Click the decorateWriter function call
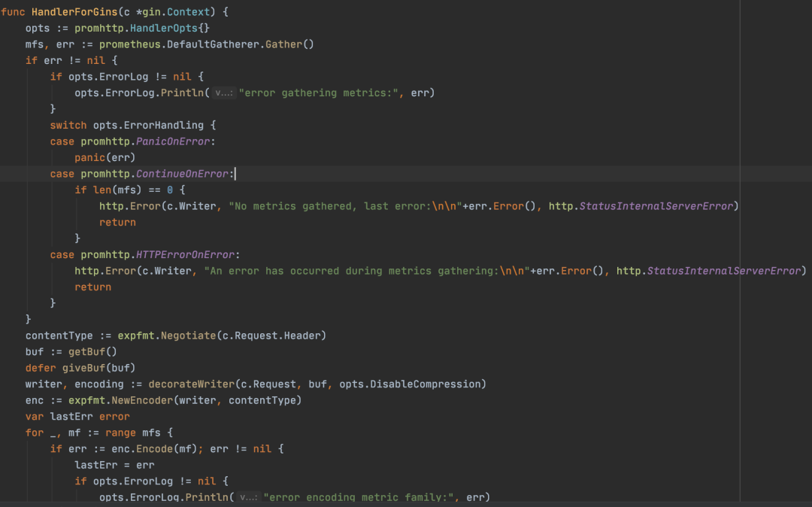Image resolution: width=812 pixels, height=507 pixels. click(x=192, y=384)
